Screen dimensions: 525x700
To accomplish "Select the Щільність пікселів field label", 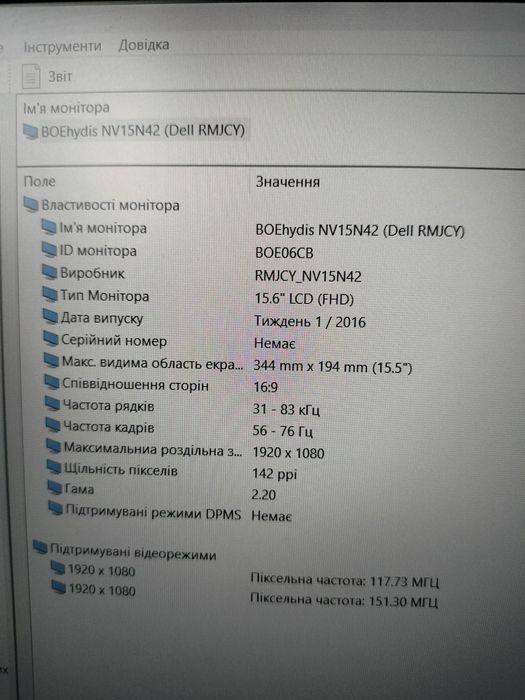I will point(121,470).
